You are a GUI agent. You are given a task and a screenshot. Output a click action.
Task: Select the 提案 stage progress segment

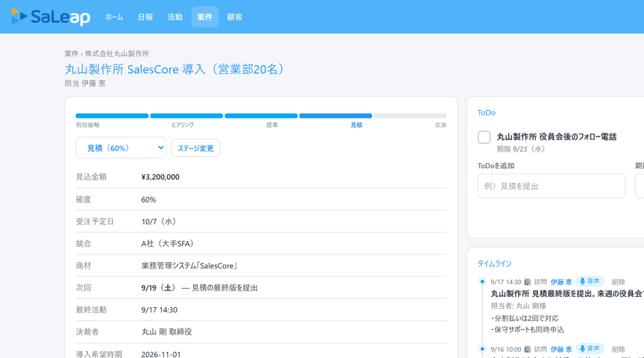point(261,115)
